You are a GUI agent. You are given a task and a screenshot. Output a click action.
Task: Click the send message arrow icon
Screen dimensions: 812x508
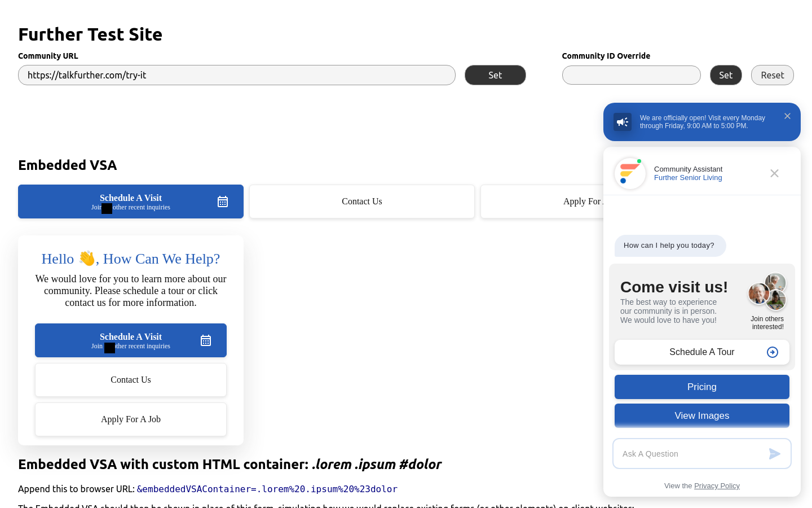pyautogui.click(x=774, y=454)
